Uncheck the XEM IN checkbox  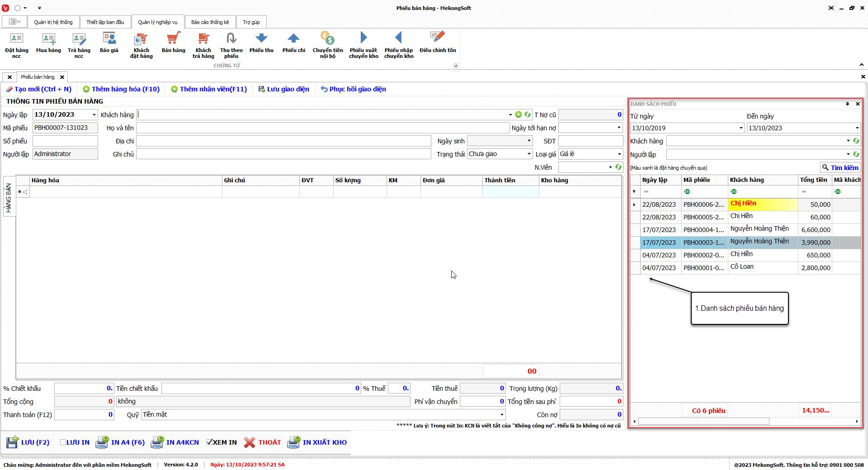[x=210, y=442]
